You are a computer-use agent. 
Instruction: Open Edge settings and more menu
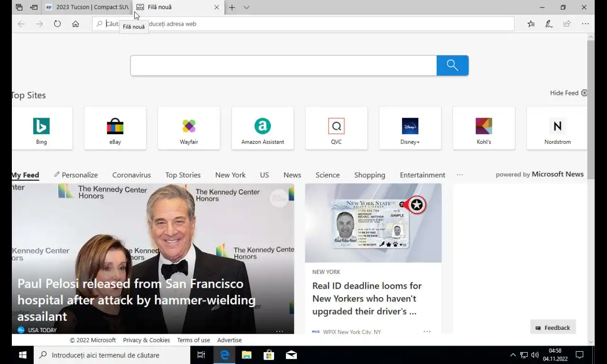coord(585,24)
